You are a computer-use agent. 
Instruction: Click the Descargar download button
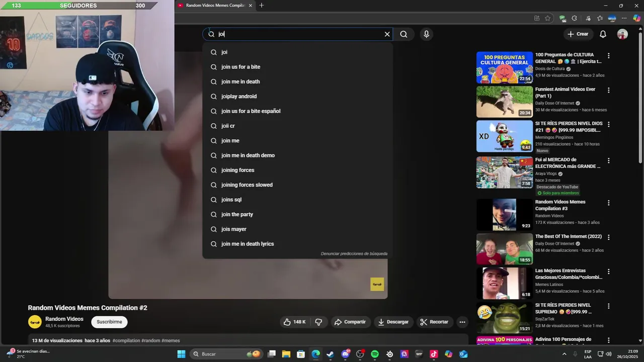click(393, 322)
